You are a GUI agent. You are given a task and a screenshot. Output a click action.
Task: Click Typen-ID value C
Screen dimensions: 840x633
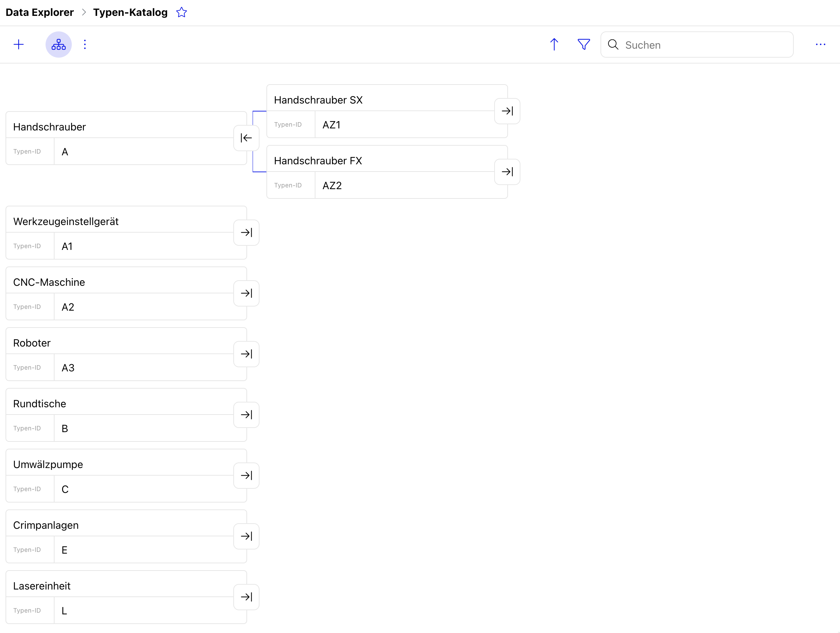pos(65,489)
